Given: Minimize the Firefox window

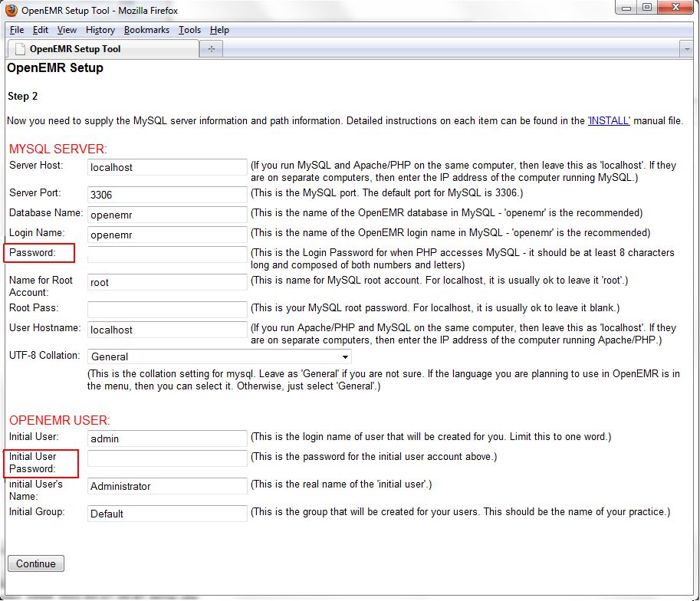Looking at the screenshot, I should [626, 8].
